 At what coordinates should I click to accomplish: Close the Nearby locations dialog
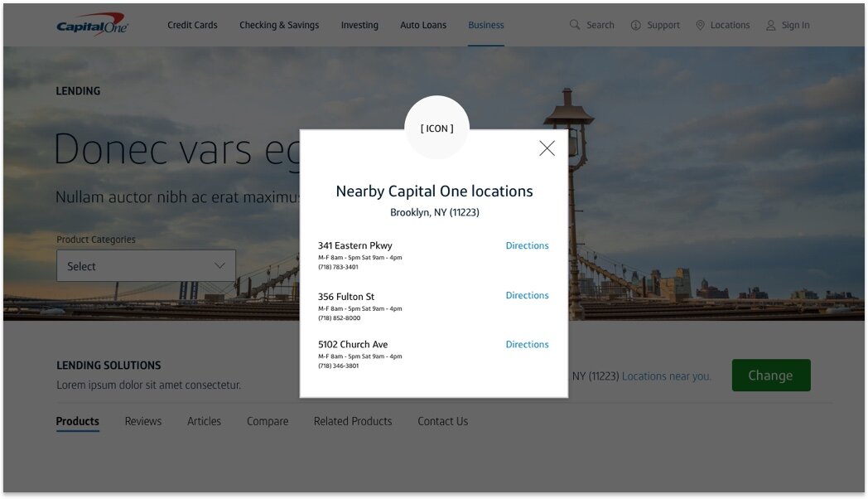[x=547, y=148]
